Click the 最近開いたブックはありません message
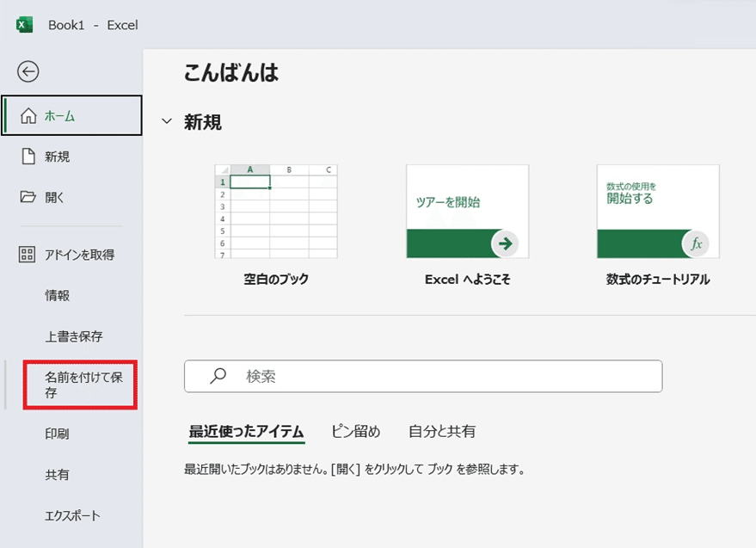Image resolution: width=756 pixels, height=548 pixels. (x=355, y=469)
